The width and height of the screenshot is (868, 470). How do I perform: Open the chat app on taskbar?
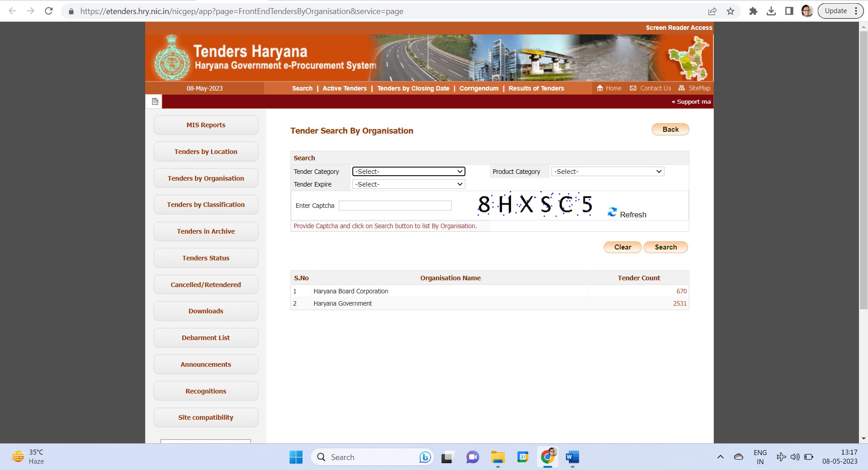click(472, 457)
